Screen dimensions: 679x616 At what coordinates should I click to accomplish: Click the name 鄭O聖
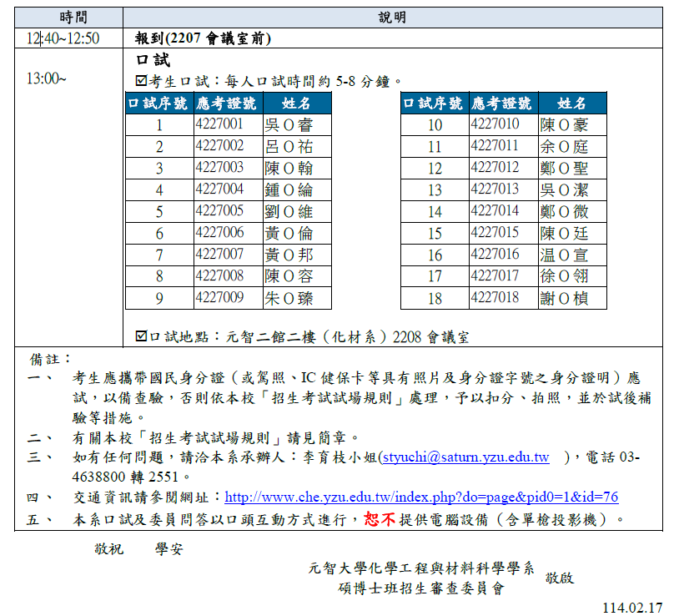[564, 169]
